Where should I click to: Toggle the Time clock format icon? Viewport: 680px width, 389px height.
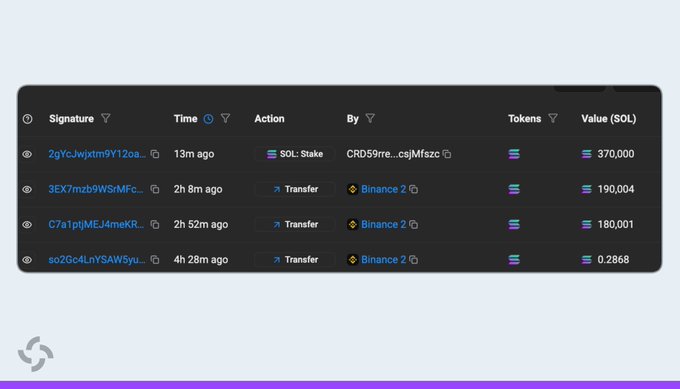209,119
